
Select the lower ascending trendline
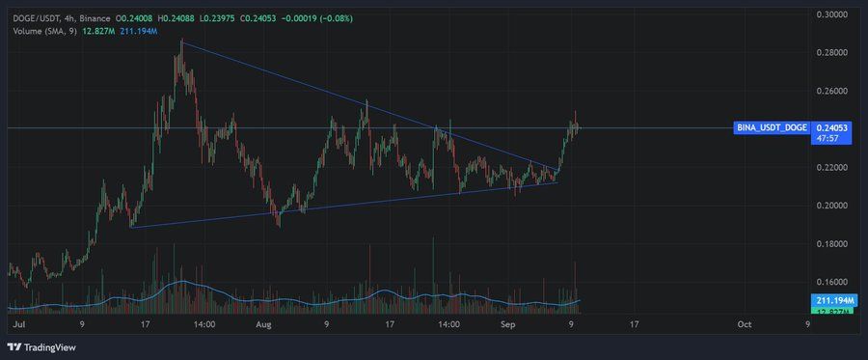coord(343,205)
